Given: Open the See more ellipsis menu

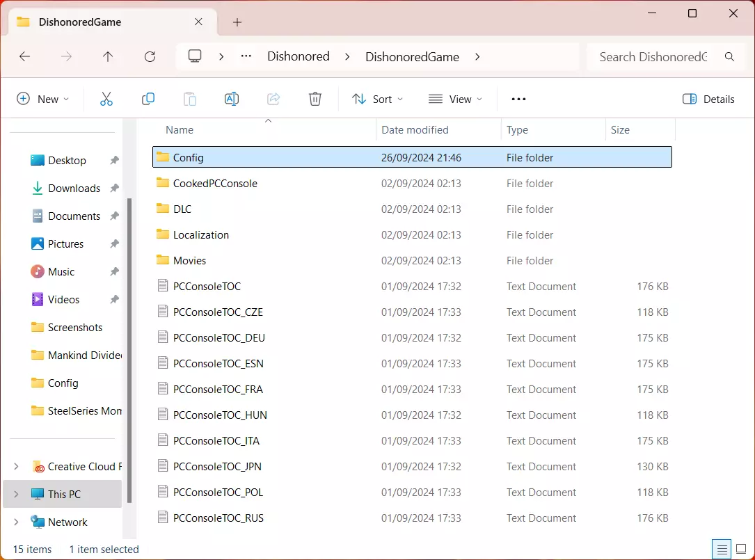Looking at the screenshot, I should pyautogui.click(x=518, y=99).
